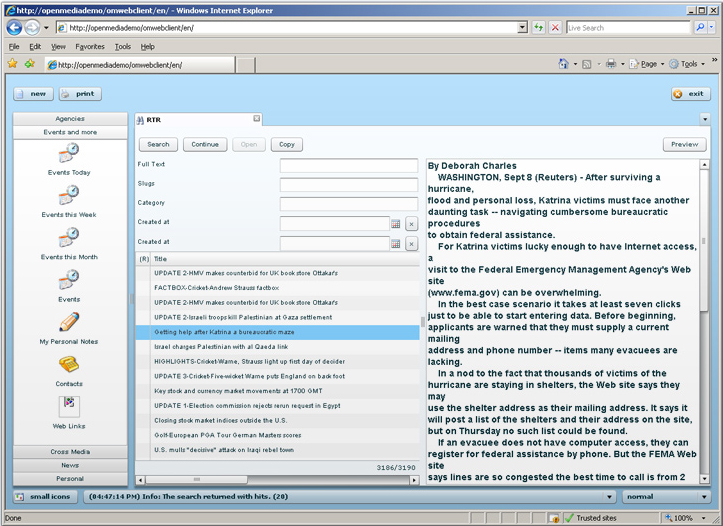723x526 pixels.
Task: Click into the Full Text input field
Action: pyautogui.click(x=348, y=166)
